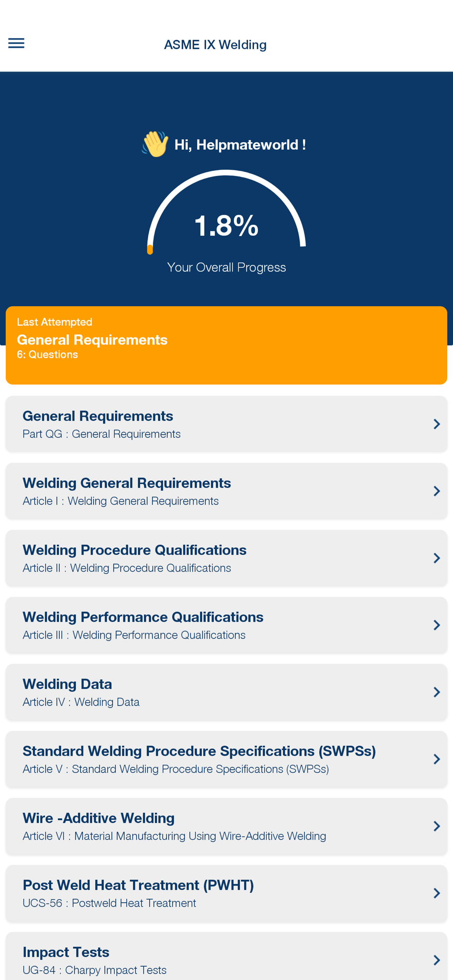Viewport: 453px width, 980px height.
Task: Expand the Post Weld Heat Treatment chevron
Action: [436, 893]
